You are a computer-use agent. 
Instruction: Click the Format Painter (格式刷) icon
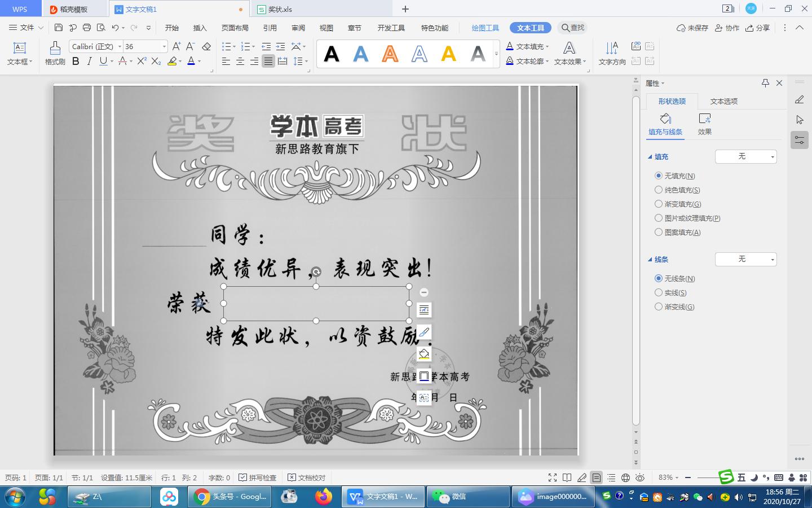(x=55, y=54)
